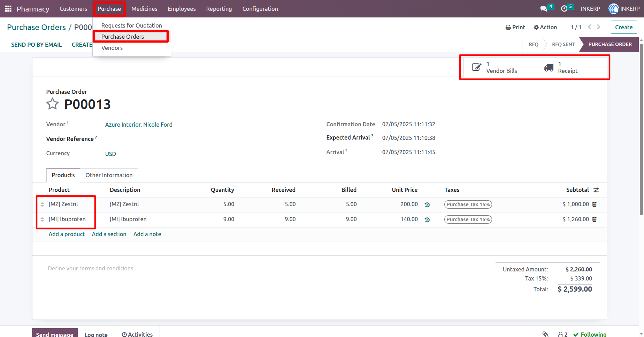644x337 pixels.
Task: Click Add a section link
Action: (x=109, y=234)
